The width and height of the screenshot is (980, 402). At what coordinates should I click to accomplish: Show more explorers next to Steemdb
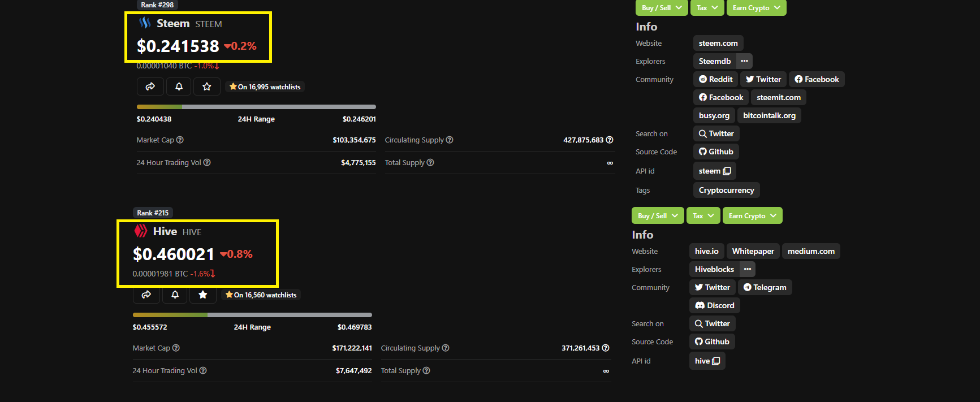744,61
